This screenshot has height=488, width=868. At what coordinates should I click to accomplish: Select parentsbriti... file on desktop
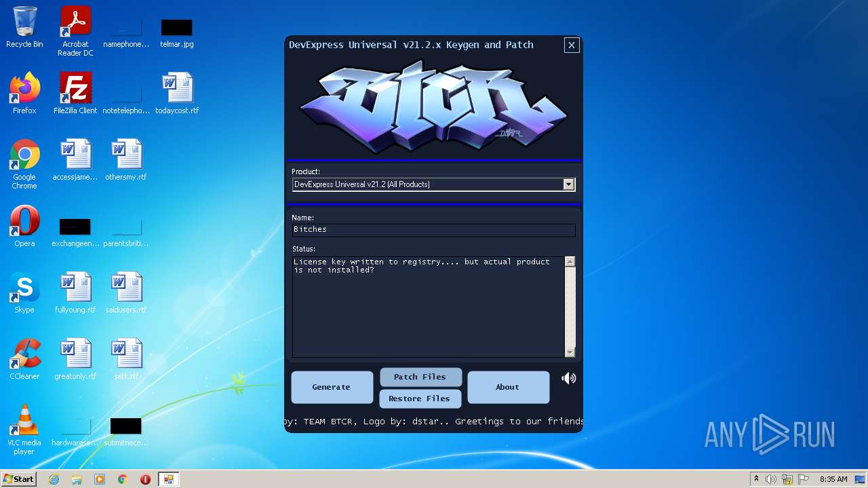tap(126, 231)
